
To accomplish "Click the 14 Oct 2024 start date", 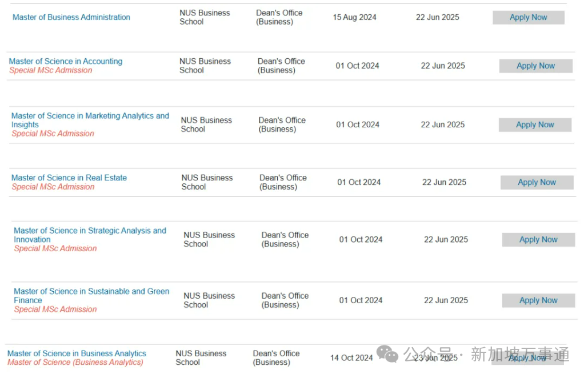I will tap(351, 358).
